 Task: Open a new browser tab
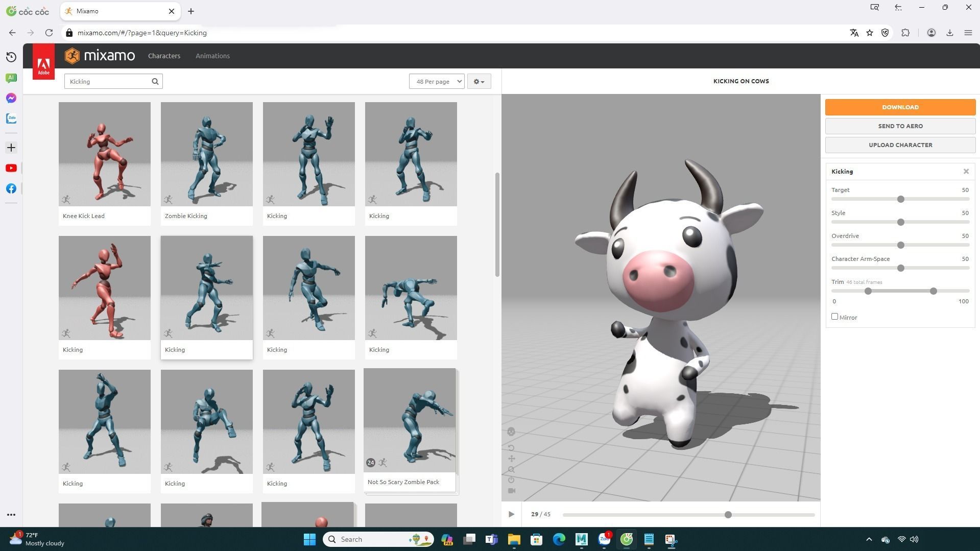pyautogui.click(x=190, y=11)
